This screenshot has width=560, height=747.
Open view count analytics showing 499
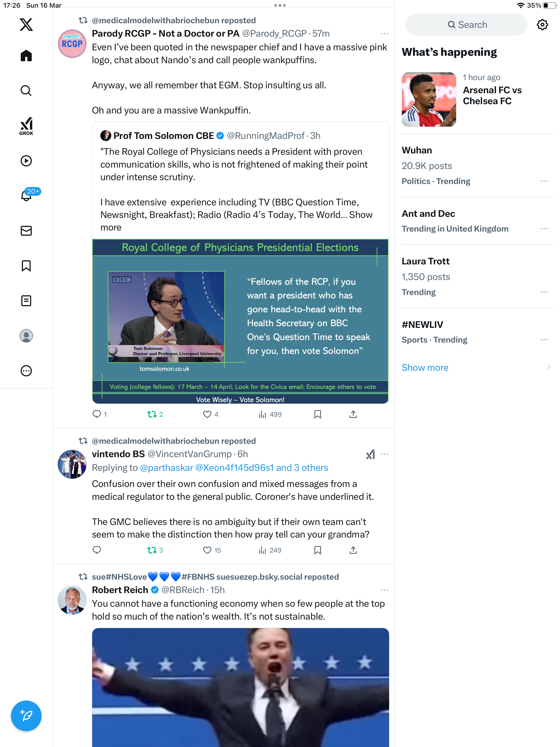pos(270,414)
